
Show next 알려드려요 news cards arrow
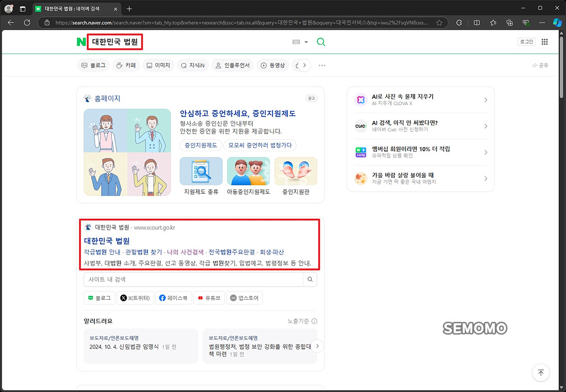[317, 346]
